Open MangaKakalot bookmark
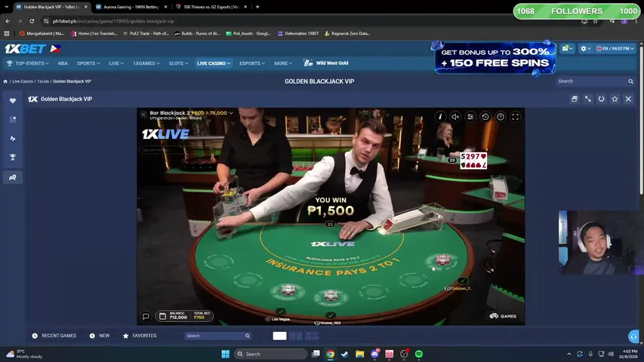The height and width of the screenshot is (362, 644). click(x=42, y=34)
